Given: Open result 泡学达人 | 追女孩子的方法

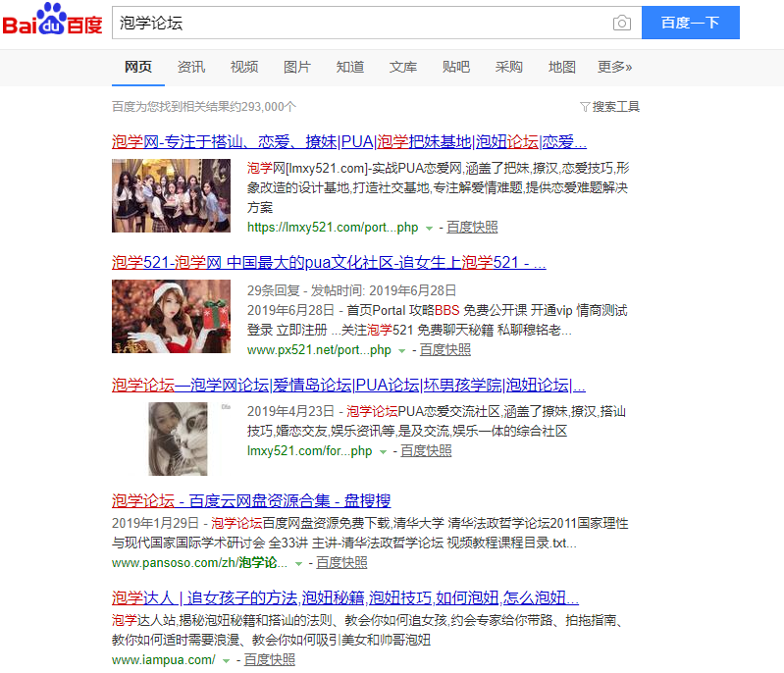Looking at the screenshot, I should (x=345, y=598).
